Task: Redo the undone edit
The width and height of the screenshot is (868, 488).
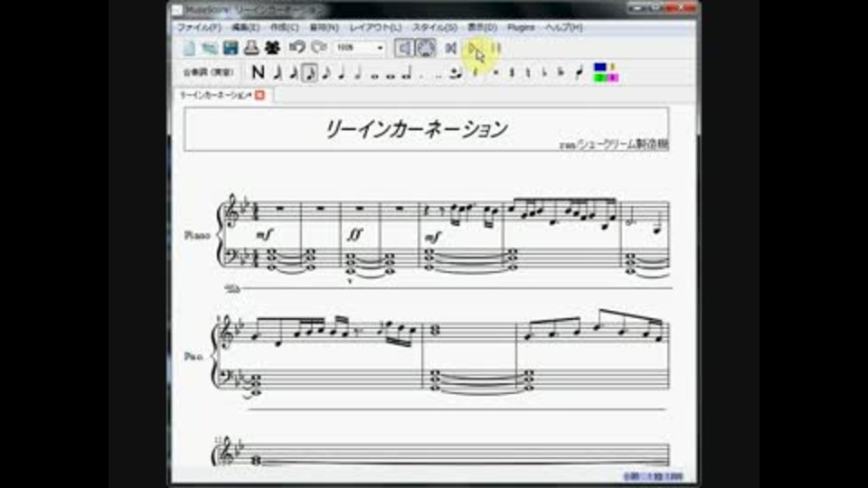Action: pyautogui.click(x=319, y=48)
